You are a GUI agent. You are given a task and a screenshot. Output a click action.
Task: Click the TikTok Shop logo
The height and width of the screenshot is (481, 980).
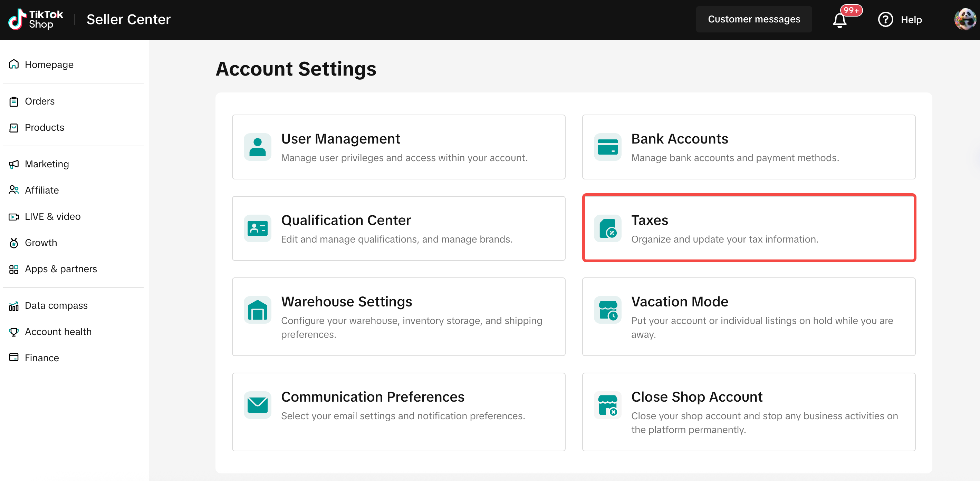[36, 19]
